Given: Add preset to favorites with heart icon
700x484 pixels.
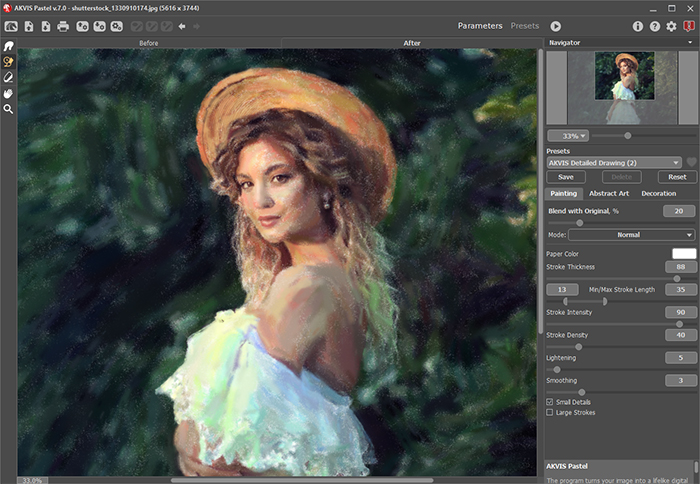Looking at the screenshot, I should [x=691, y=162].
